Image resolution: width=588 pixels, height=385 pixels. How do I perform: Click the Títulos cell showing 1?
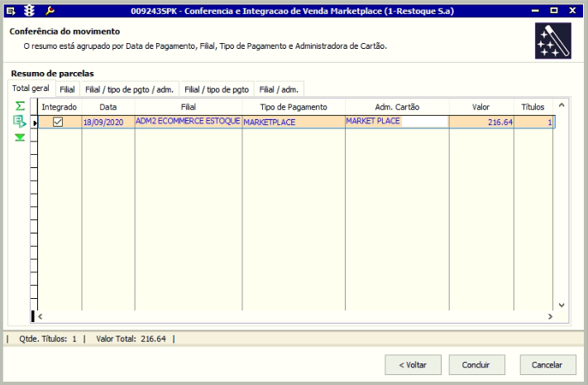[x=533, y=122]
